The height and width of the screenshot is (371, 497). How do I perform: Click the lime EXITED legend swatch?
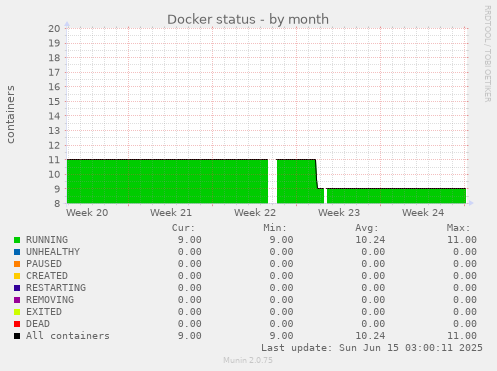(17, 312)
